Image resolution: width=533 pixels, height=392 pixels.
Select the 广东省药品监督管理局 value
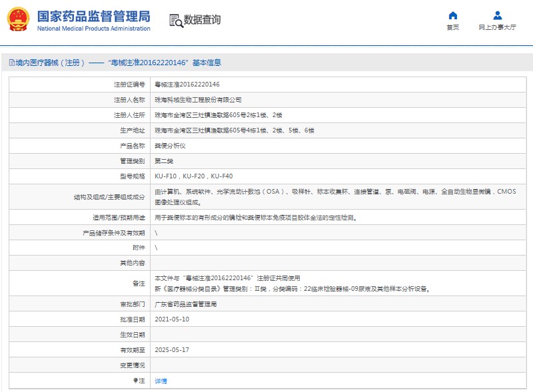click(186, 304)
